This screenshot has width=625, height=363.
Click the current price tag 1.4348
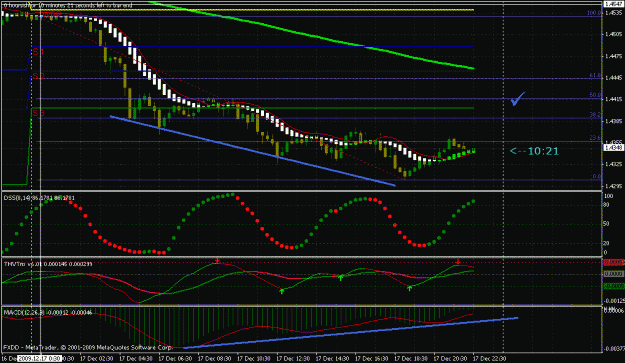pos(614,148)
